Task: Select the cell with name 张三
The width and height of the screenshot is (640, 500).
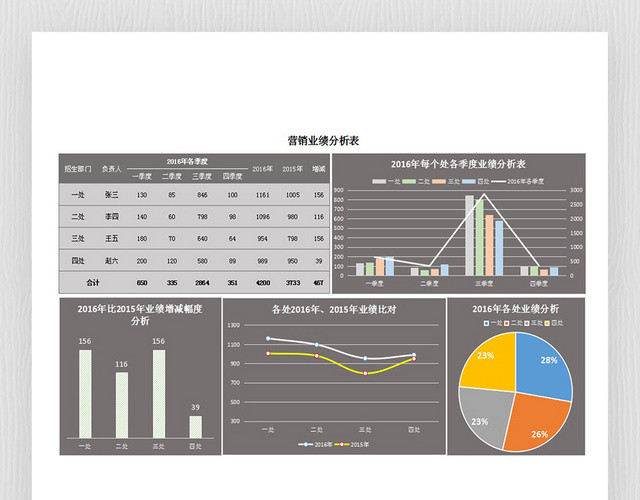Action: (111, 195)
